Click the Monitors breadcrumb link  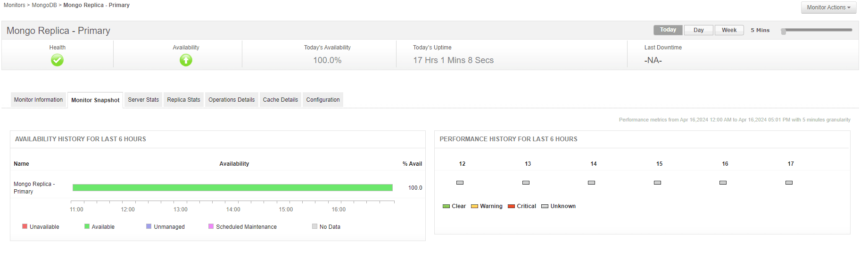[x=14, y=5]
